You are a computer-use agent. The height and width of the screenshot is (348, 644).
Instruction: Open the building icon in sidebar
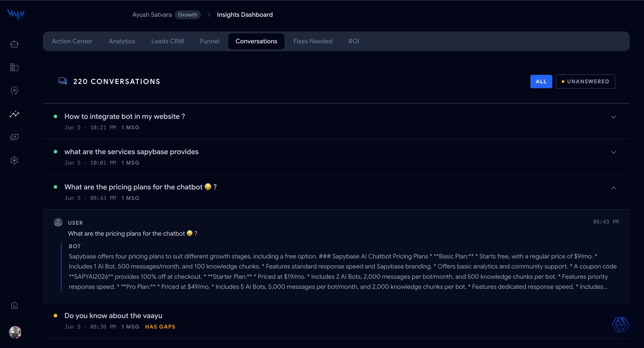(14, 67)
